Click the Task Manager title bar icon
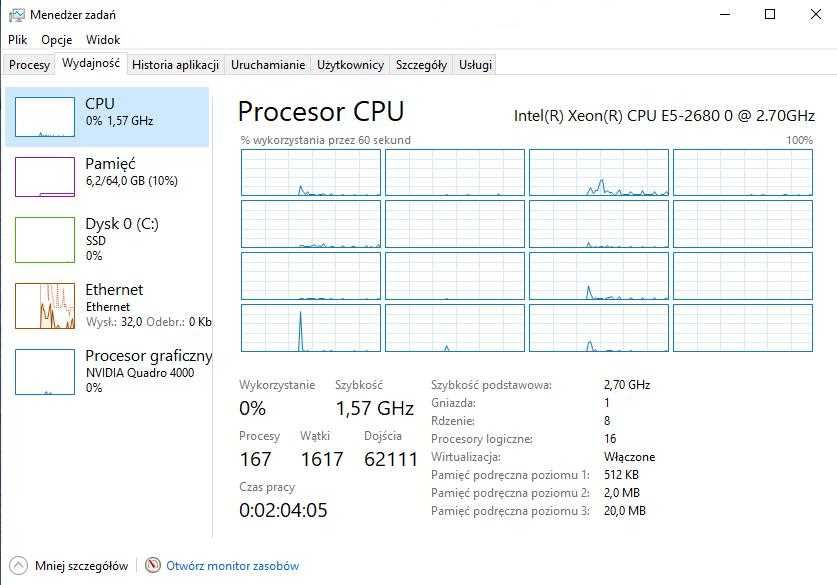The image size is (837, 585). (x=15, y=15)
